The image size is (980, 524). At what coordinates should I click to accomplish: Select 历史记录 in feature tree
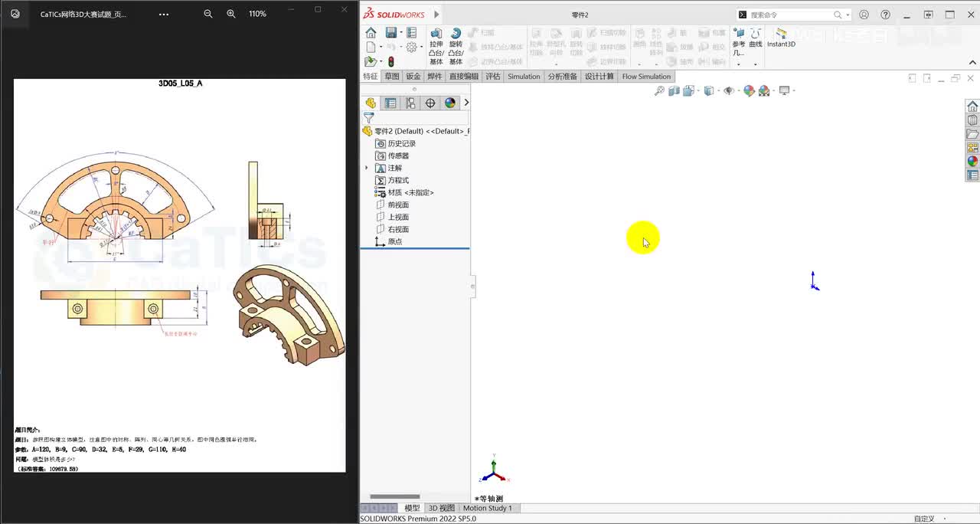[396, 143]
